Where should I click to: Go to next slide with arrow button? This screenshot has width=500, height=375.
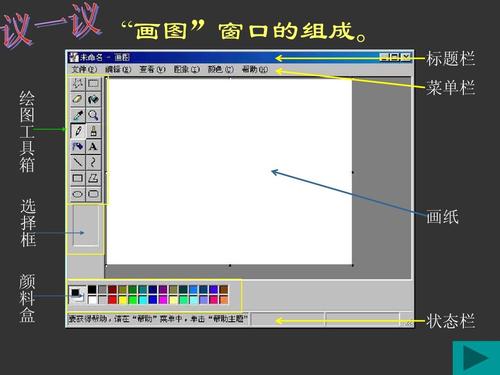[x=476, y=358]
